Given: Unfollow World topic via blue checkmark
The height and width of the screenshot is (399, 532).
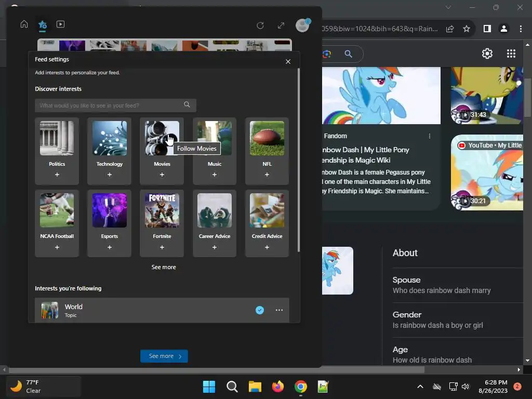Looking at the screenshot, I should click(x=260, y=310).
